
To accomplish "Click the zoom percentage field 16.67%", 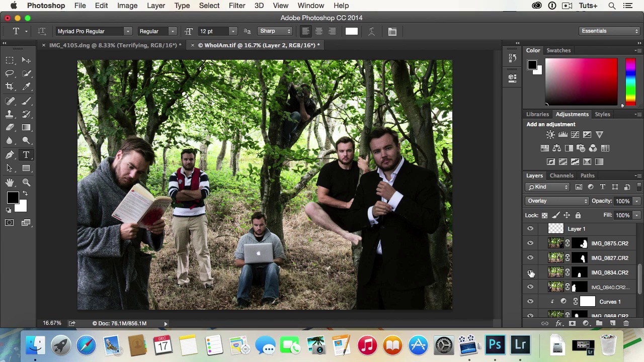I will point(52,323).
